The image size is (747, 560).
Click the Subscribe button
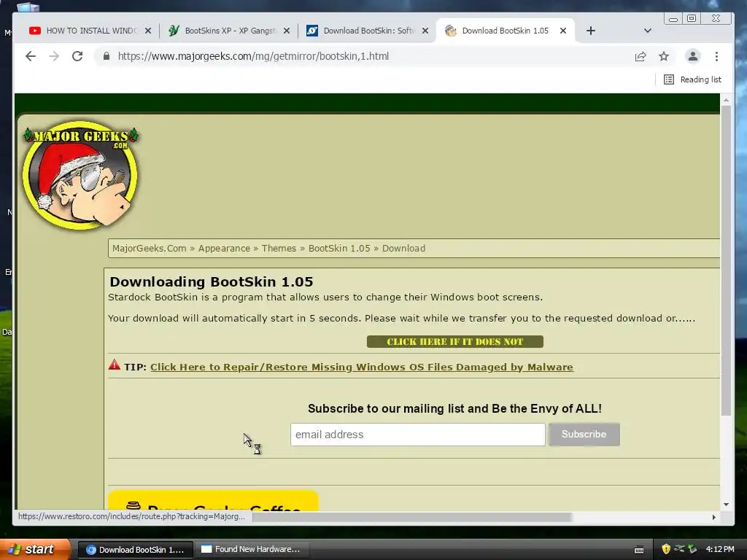tap(584, 435)
